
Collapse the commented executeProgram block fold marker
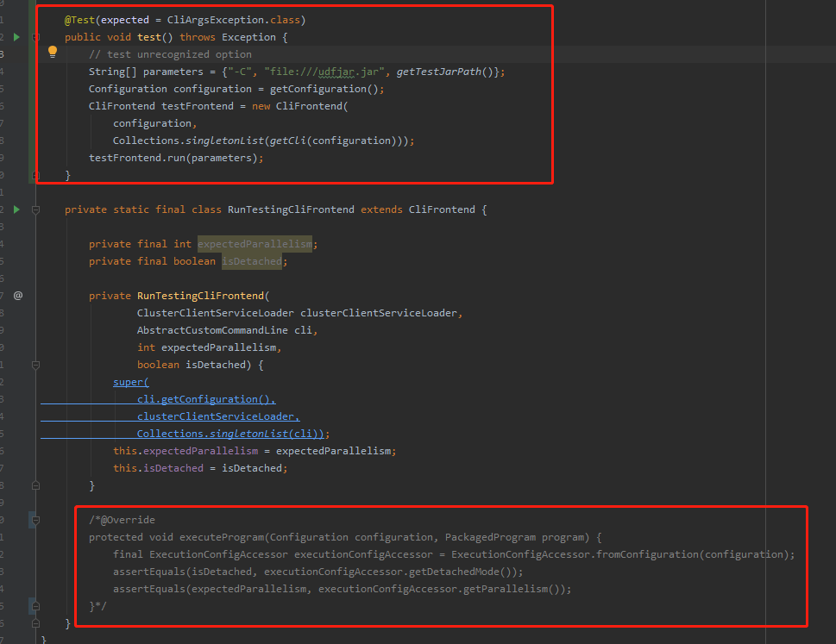(35, 519)
